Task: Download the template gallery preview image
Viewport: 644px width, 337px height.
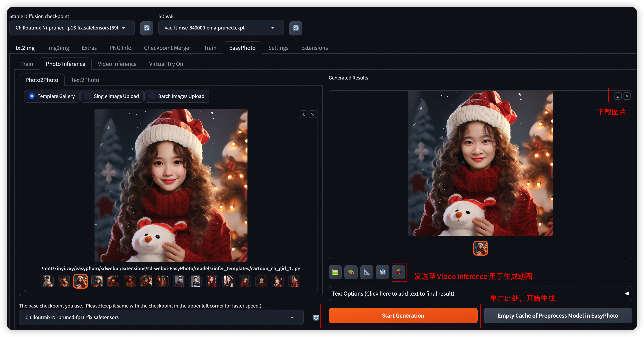Action: tap(303, 114)
